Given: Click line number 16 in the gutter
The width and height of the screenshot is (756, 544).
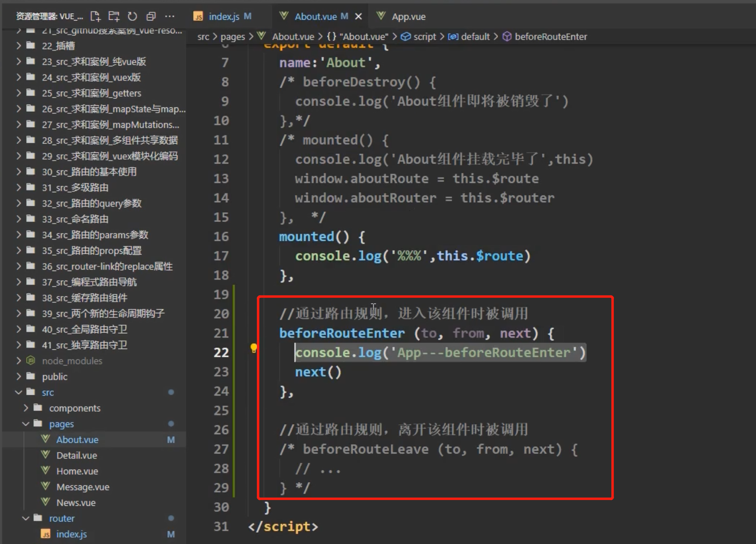Looking at the screenshot, I should click(x=221, y=237).
